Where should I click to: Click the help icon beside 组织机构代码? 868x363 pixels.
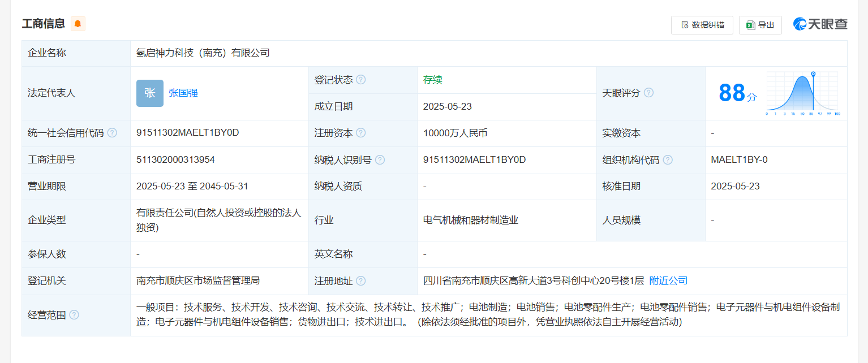click(x=668, y=160)
